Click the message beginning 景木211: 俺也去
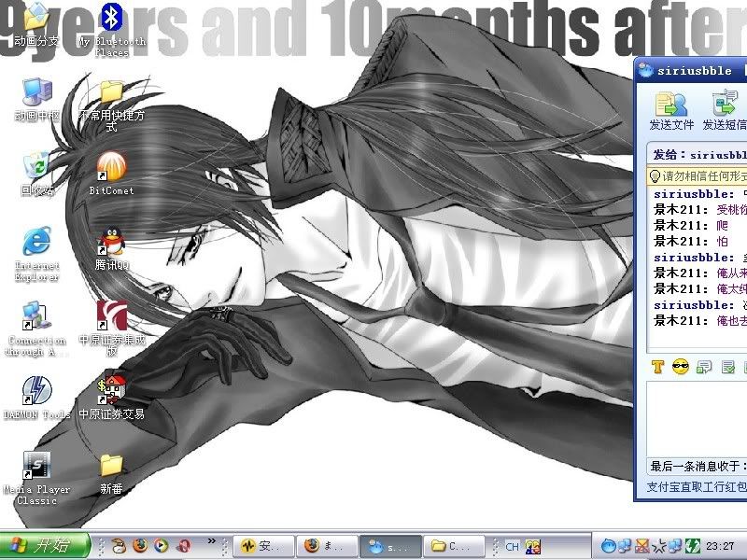This screenshot has width=747, height=560. click(699, 321)
